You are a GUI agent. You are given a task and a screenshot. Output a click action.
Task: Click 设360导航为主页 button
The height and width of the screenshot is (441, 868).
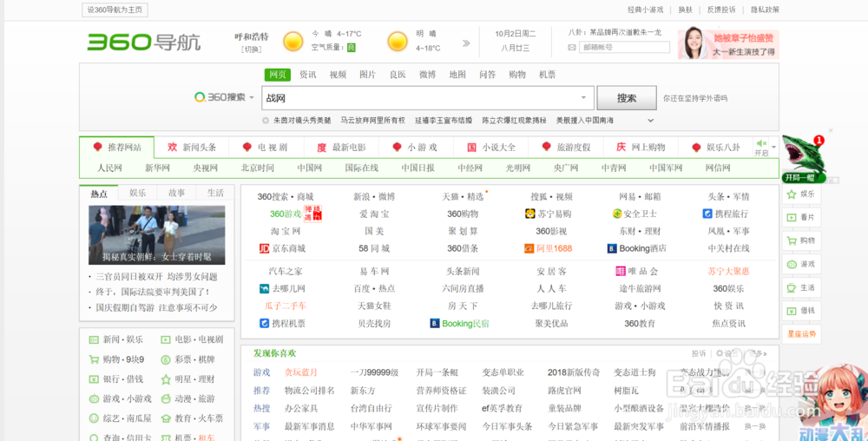pos(115,10)
